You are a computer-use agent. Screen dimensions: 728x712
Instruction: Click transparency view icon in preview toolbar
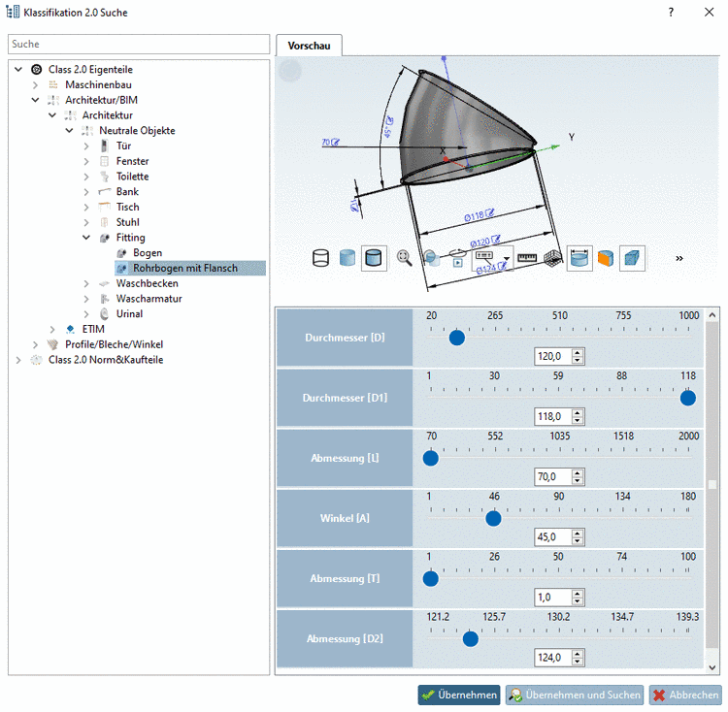tap(432, 258)
